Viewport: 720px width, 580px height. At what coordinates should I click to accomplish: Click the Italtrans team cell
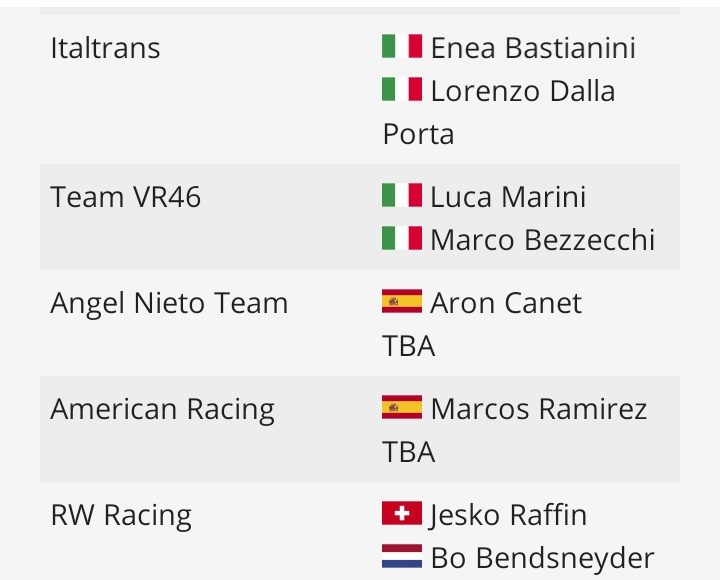(105, 48)
